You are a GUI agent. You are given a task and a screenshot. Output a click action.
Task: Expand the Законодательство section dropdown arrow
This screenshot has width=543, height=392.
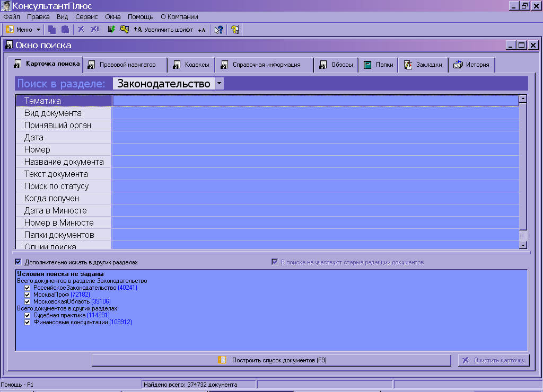click(219, 83)
